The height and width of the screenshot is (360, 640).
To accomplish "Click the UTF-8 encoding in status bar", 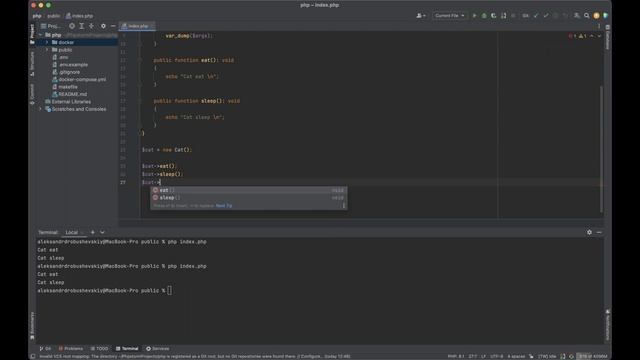I will click(x=497, y=356).
